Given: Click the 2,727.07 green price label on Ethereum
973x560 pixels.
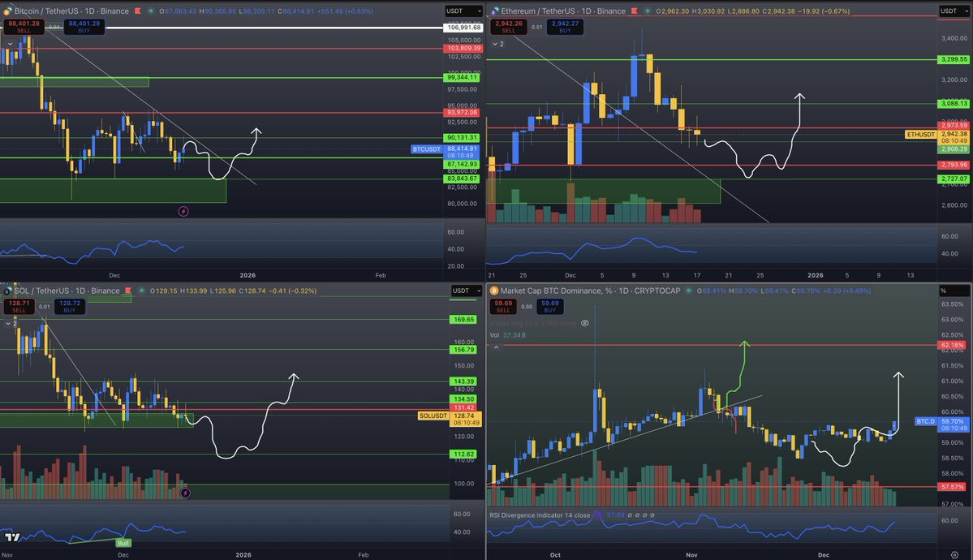Looking at the screenshot, I should tap(954, 179).
